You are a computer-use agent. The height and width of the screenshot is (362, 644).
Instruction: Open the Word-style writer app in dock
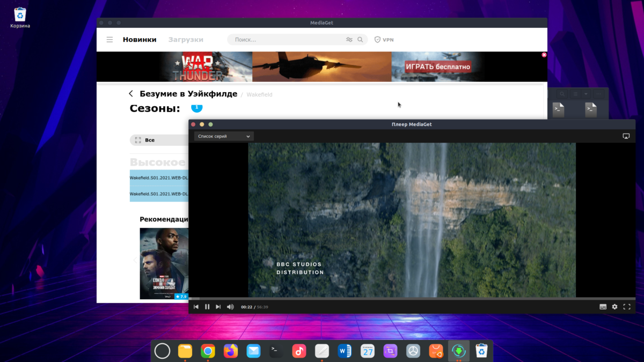click(345, 351)
